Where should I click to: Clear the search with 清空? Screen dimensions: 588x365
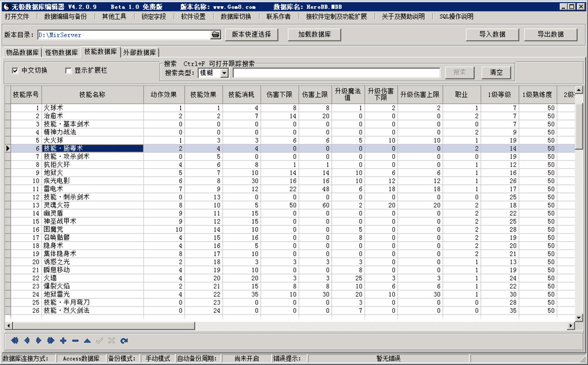point(496,72)
